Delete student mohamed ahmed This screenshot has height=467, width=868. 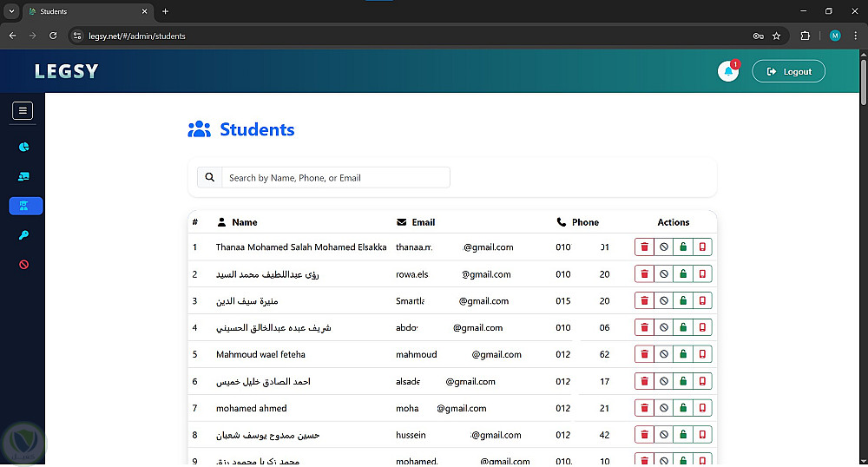[x=644, y=408]
